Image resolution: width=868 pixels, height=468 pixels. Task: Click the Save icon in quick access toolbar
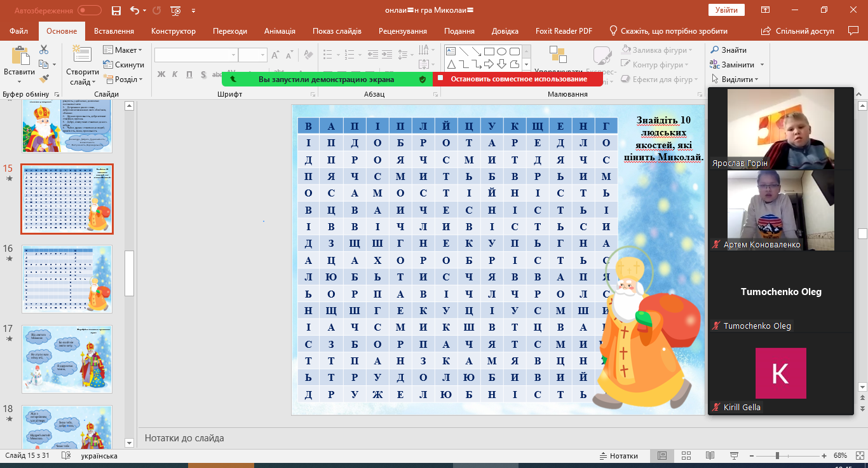(x=116, y=10)
